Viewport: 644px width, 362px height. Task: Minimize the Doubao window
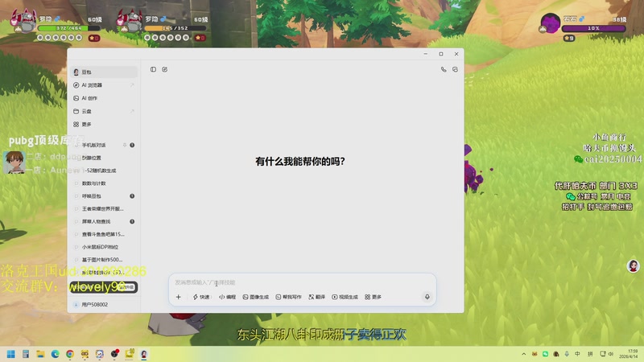pos(426,54)
